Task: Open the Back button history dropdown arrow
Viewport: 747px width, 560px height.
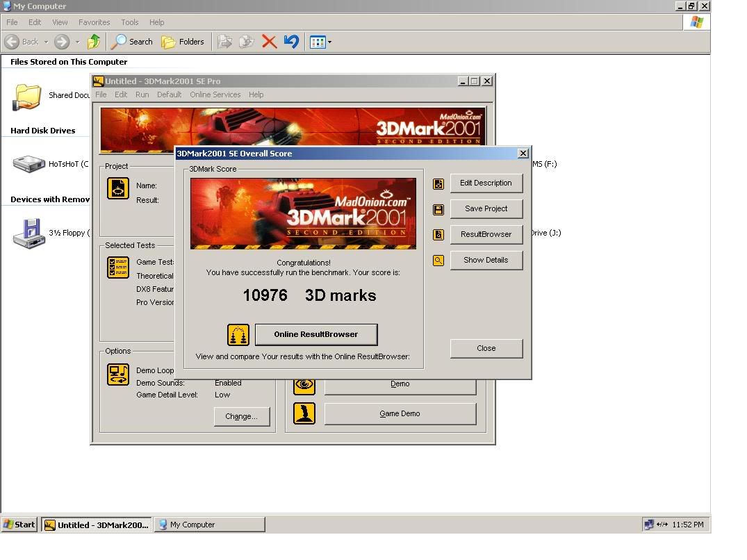Action: click(47, 42)
